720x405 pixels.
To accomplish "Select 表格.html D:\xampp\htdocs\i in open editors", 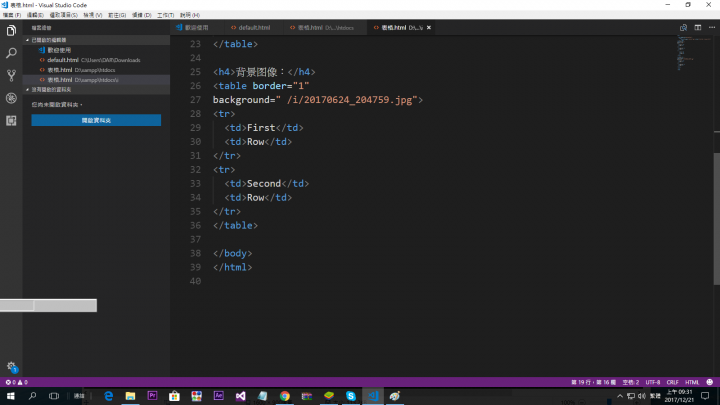I will click(96, 80).
